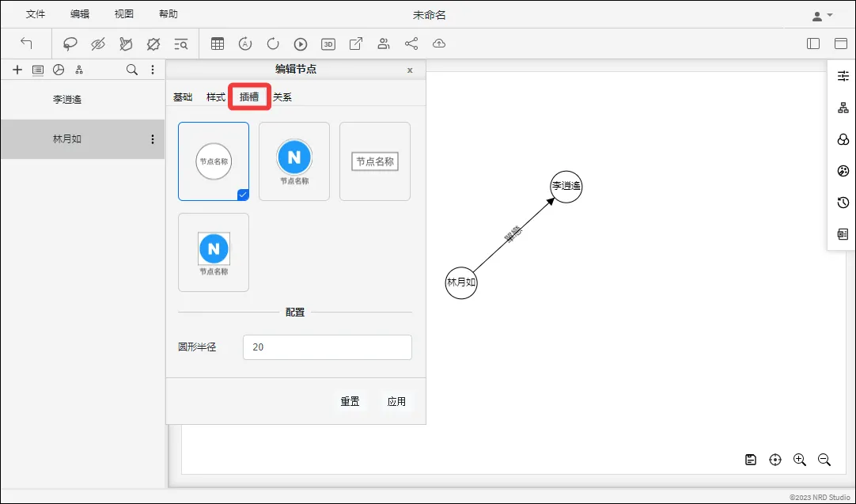The height and width of the screenshot is (504, 856).
Task: Select circle avatar with label below slot
Action: click(x=294, y=161)
